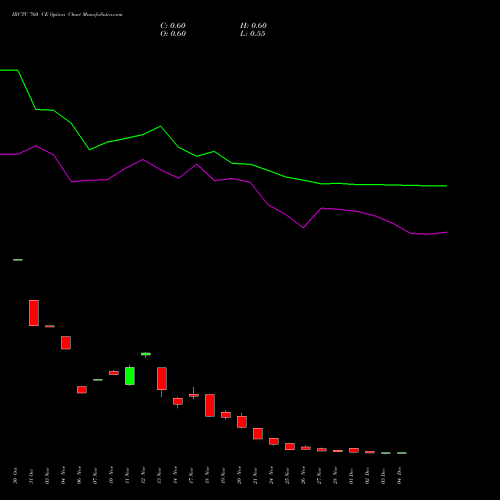Image resolution: width=500 pixels, height=500 pixels.
Task: Click the low value L: 0.55
Action: point(253,34)
